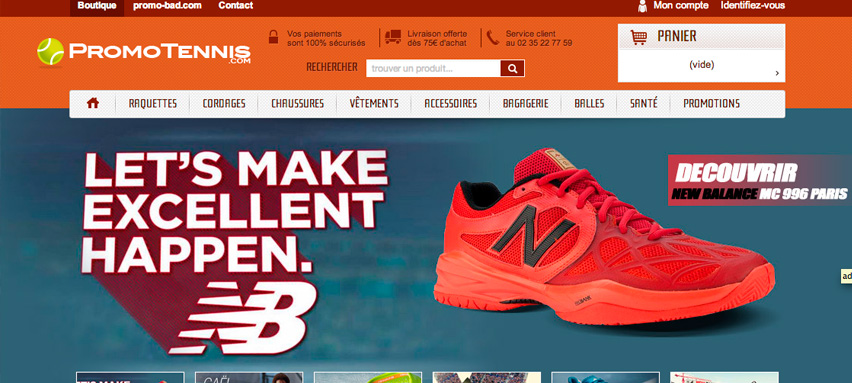Open the Contact tab
This screenshot has height=383, width=852.
[235, 5]
